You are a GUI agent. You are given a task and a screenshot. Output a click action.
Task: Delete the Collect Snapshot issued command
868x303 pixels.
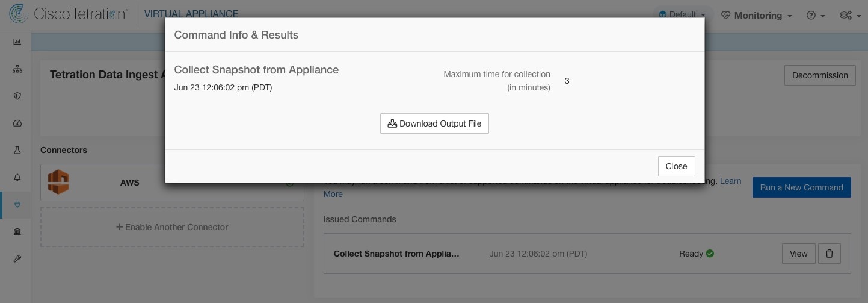[x=830, y=254]
